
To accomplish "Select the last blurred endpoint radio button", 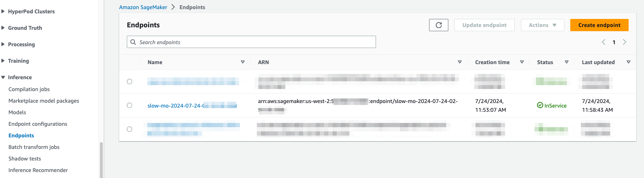I will click(x=130, y=129).
